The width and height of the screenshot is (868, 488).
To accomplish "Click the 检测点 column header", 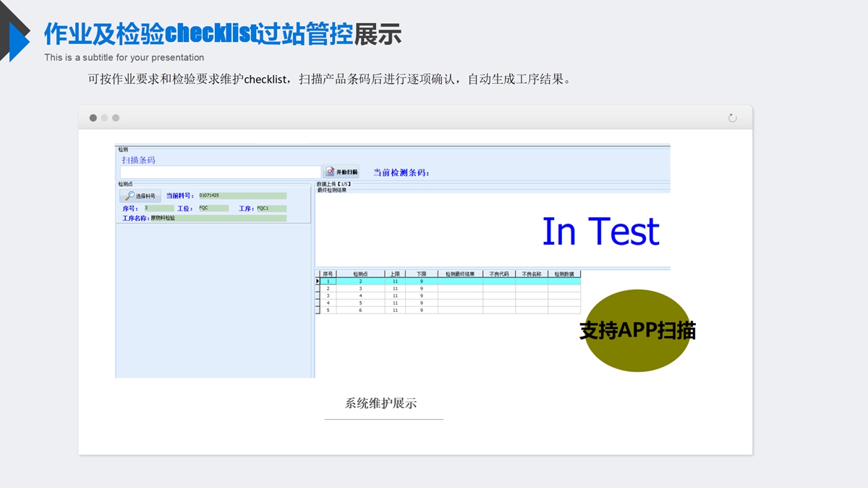I will [x=360, y=274].
